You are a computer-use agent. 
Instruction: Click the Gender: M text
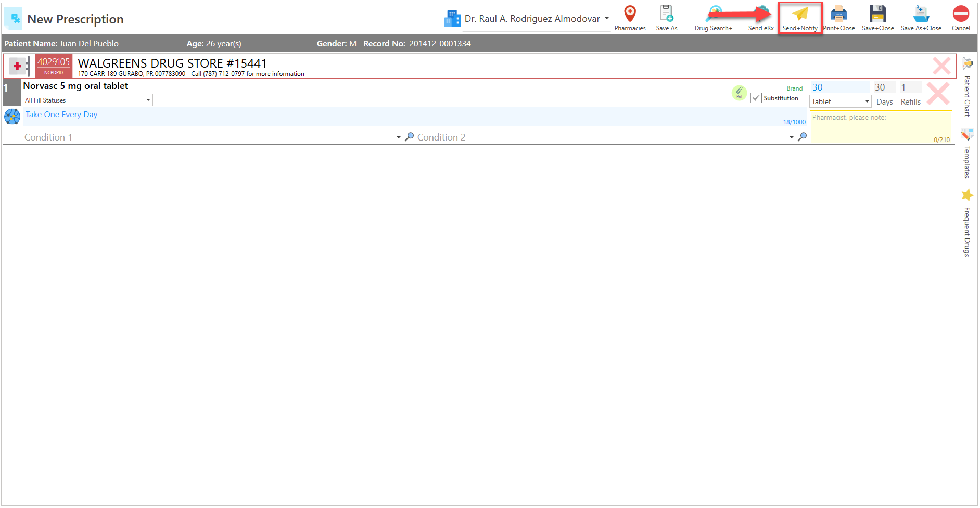[x=337, y=44]
